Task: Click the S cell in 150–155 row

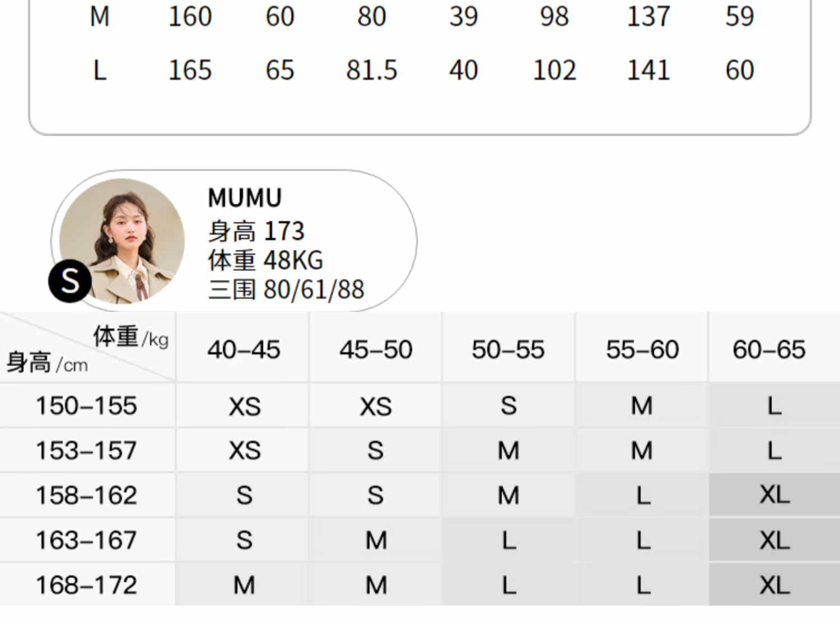Action: [x=508, y=406]
